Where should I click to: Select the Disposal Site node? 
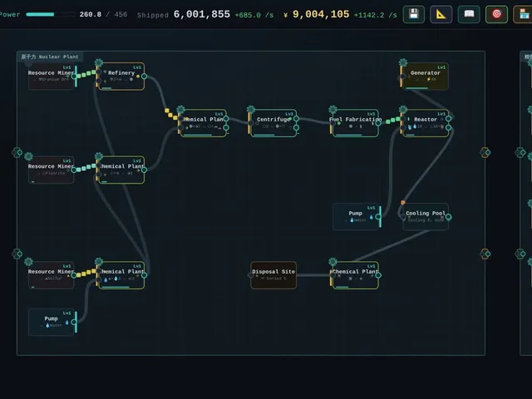pyautogui.click(x=273, y=275)
